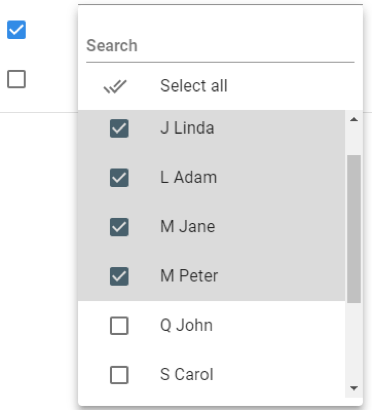Uncheck the blue checked checkbox outside the dropdown
This screenshot has height=410, width=372.
pyautogui.click(x=17, y=30)
